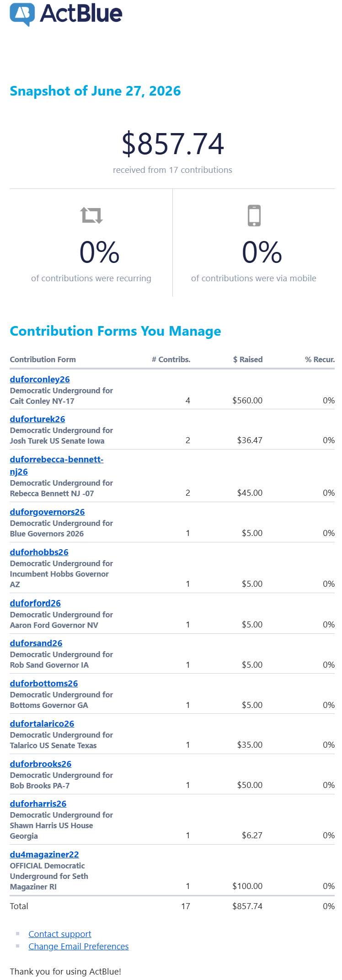The height and width of the screenshot is (980, 342).
Task: Open the duforsand26 form link
Action: click(36, 643)
